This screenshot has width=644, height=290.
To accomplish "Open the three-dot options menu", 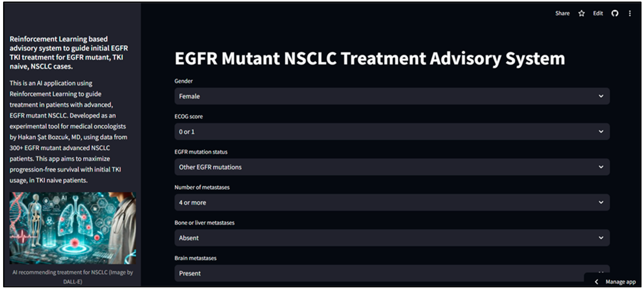I will click(x=630, y=13).
